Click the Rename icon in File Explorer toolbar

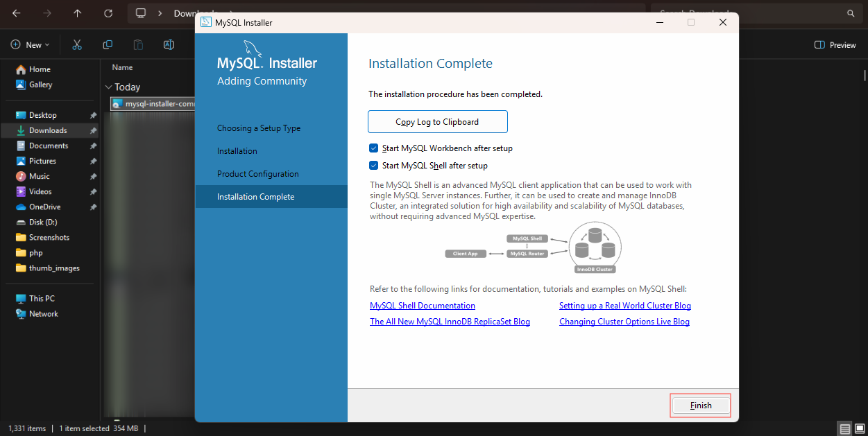pos(169,45)
